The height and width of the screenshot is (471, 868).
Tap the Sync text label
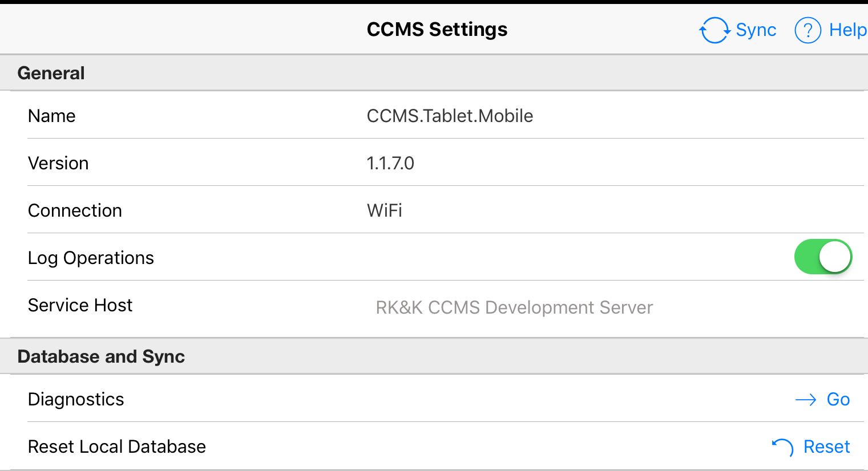click(x=756, y=30)
